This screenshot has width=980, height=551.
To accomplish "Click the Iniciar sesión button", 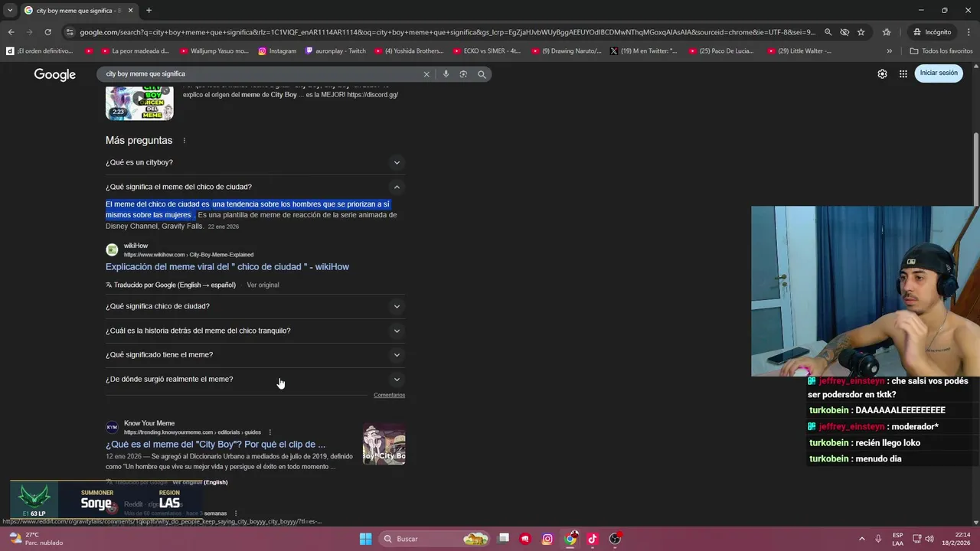I will tap(939, 73).
